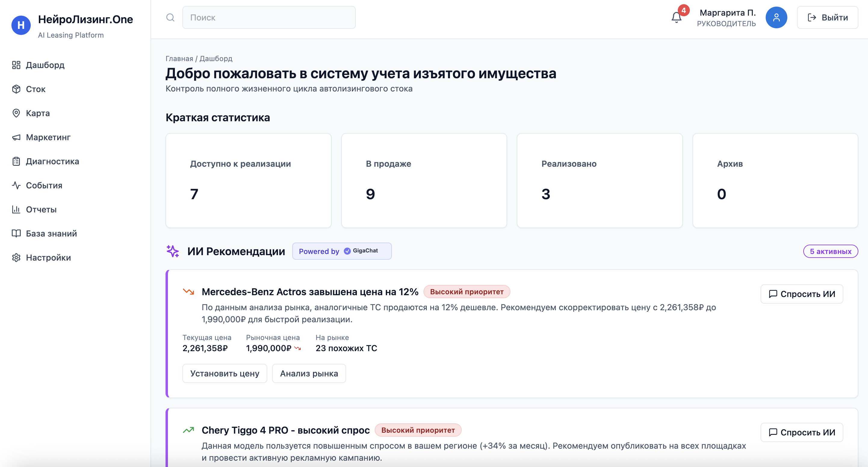Viewport: 868px width, 467px height.
Task: Click Установить цену for Mercedes-Benz Actros
Action: (225, 373)
